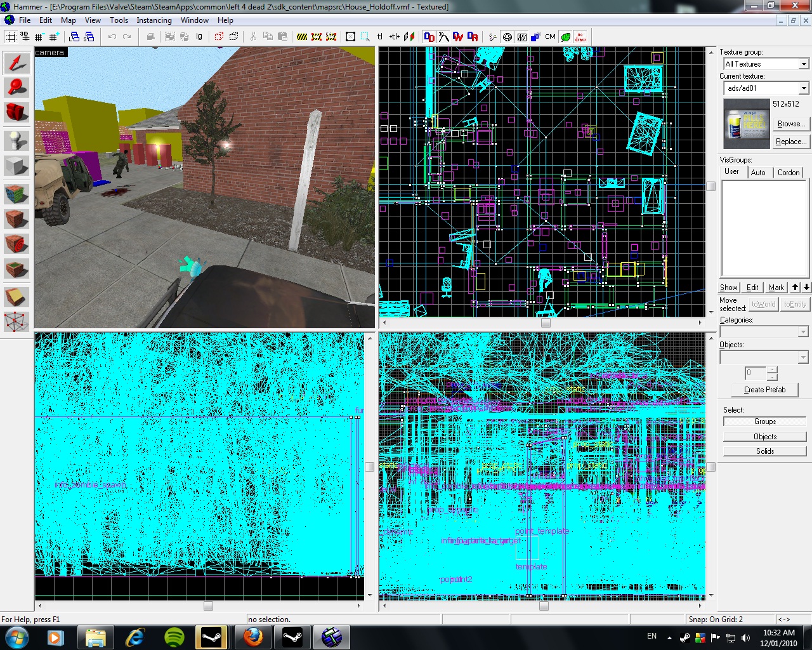812x650 pixels.
Task: Move selected VisGroup down arrow
Action: [x=806, y=287]
